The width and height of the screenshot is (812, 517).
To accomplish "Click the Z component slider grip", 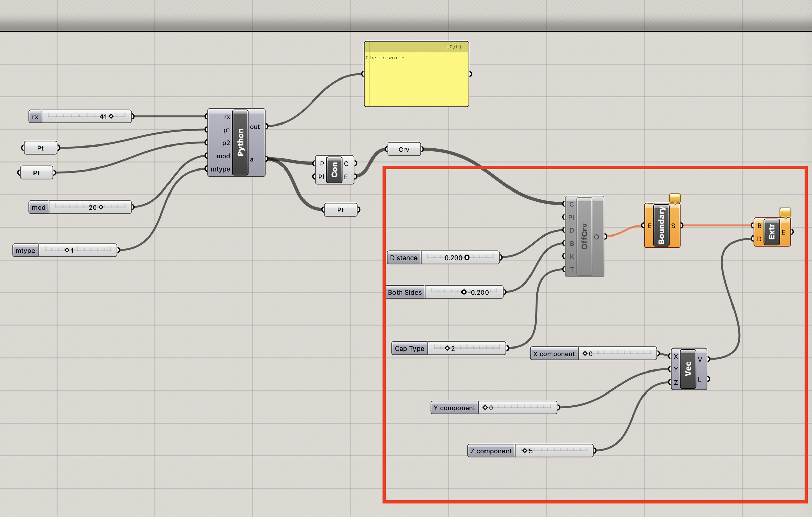I will tap(525, 451).
